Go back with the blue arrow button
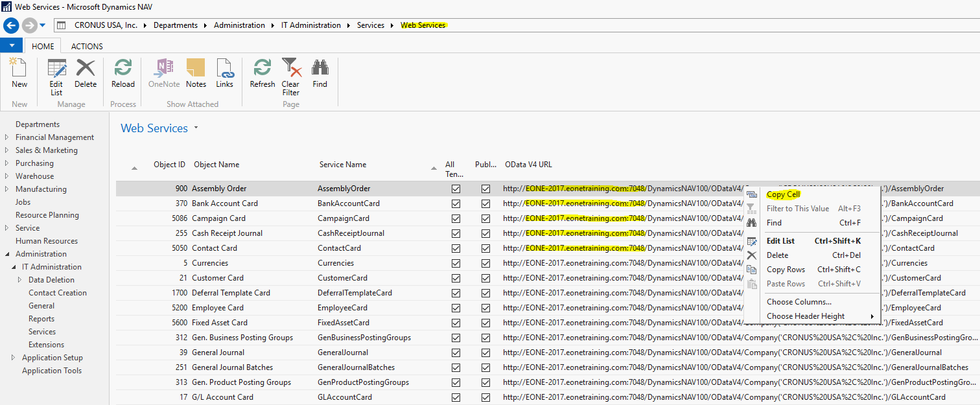Screen dimensions: 980x405 11,25
